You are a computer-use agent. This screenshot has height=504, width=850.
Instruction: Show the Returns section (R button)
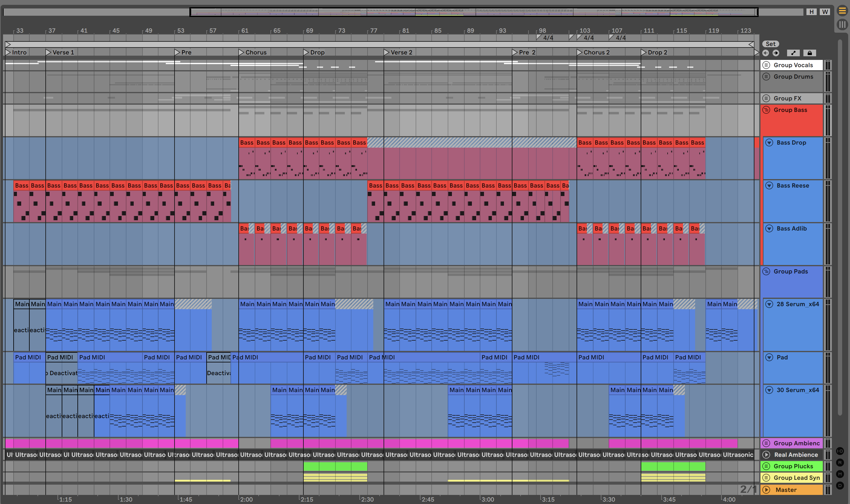pos(840,463)
